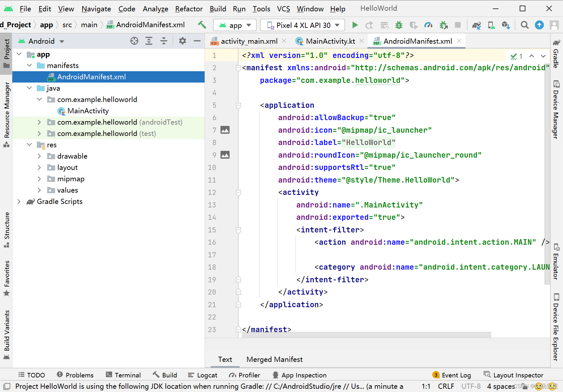
Task: Go to previous highlighted problem up arrow
Action: [532, 56]
